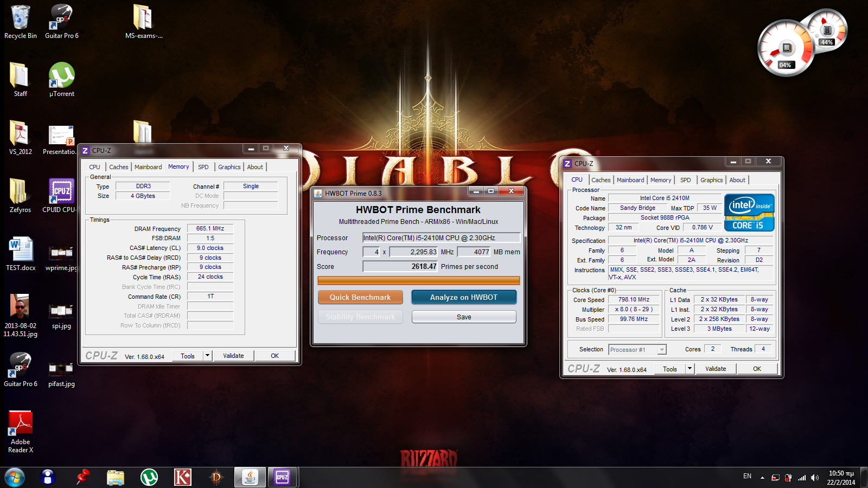Switch to CPU tab in Memory CPU-Z window
Screen dimensions: 868x488
94,167
